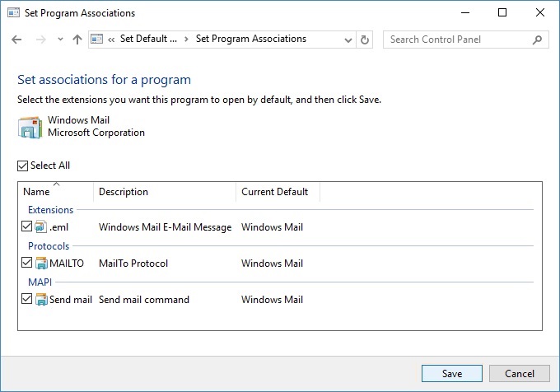Viewport: 560px width, 392px height.
Task: Click the MAILTO name text
Action: (67, 264)
